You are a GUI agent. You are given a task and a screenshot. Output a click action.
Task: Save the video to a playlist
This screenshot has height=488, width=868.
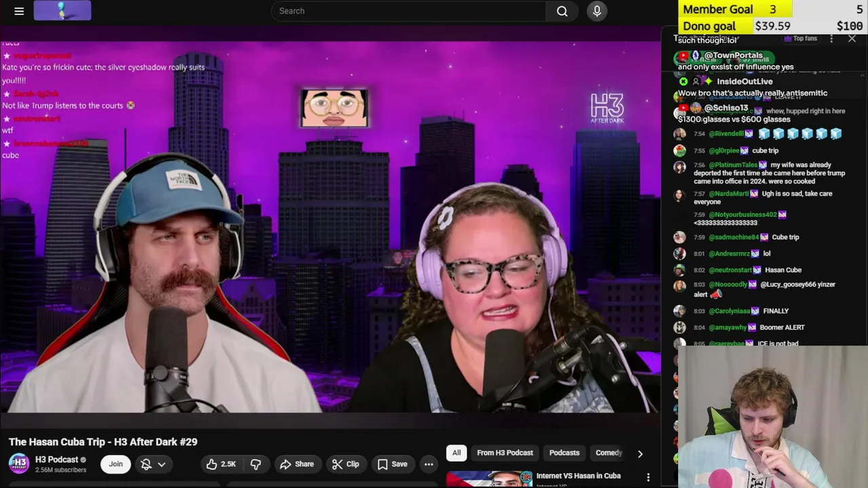392,464
